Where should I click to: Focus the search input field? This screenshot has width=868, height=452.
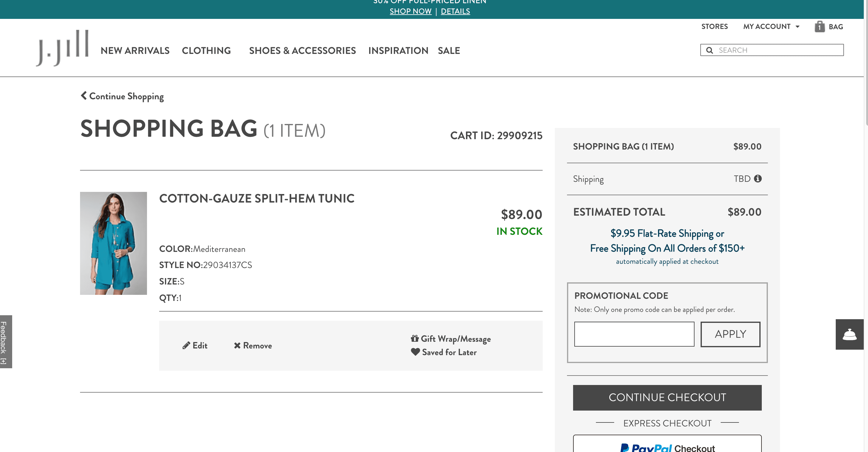pos(772,50)
